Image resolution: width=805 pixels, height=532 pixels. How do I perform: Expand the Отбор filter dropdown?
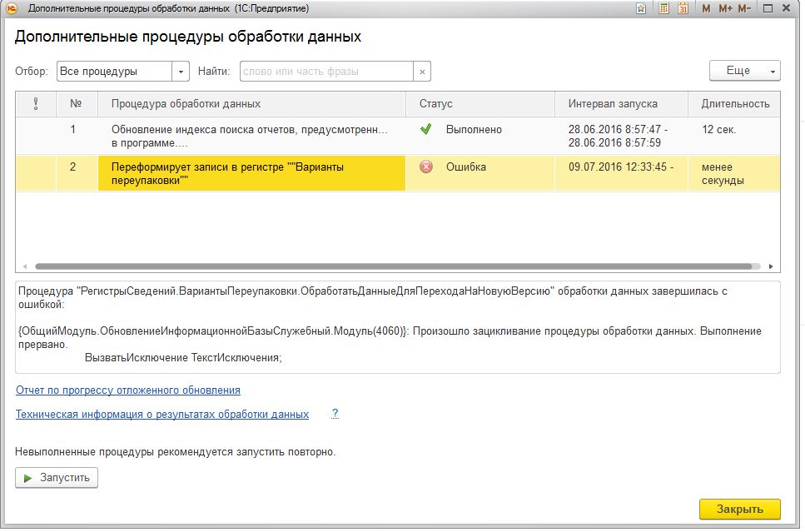pos(181,72)
